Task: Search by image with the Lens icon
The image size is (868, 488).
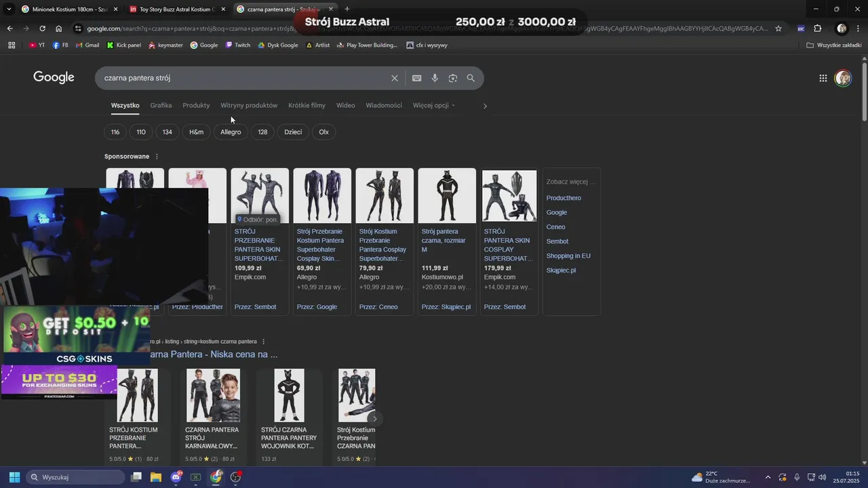Action: tap(453, 78)
